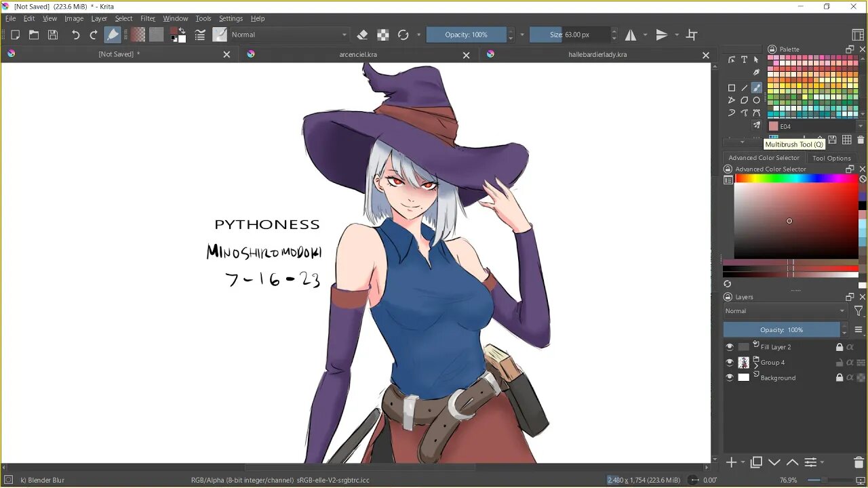Open the File menu

click(x=11, y=18)
